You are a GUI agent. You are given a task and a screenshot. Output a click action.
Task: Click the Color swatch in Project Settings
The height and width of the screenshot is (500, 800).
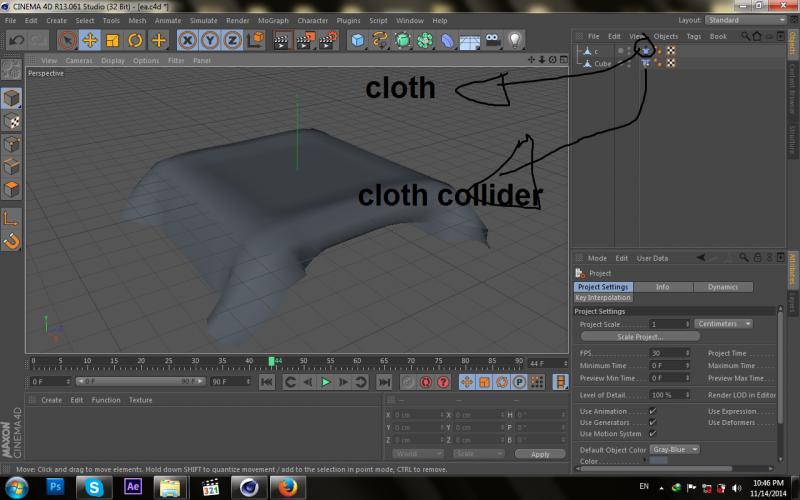[658, 460]
